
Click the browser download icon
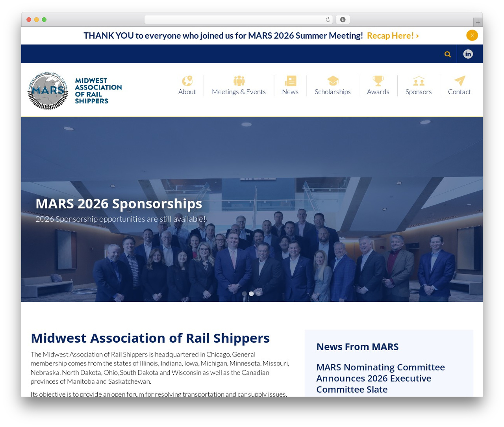coord(343,20)
